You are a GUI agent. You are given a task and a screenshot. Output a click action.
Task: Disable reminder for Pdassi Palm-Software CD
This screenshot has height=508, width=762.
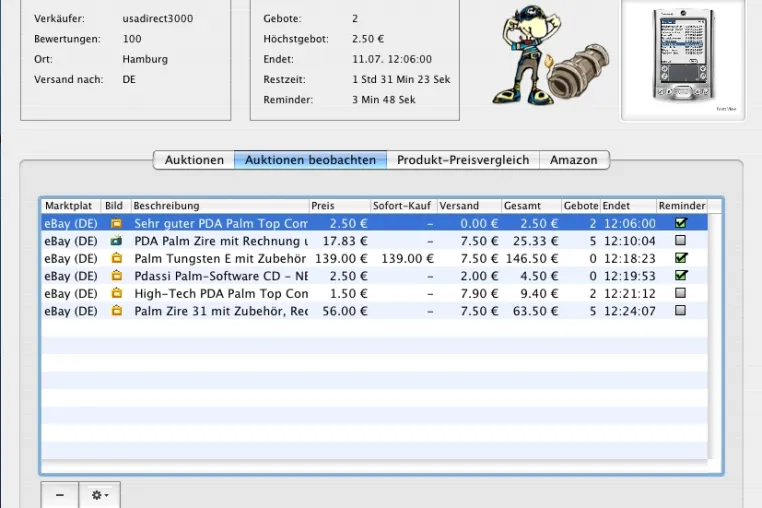tap(681, 275)
